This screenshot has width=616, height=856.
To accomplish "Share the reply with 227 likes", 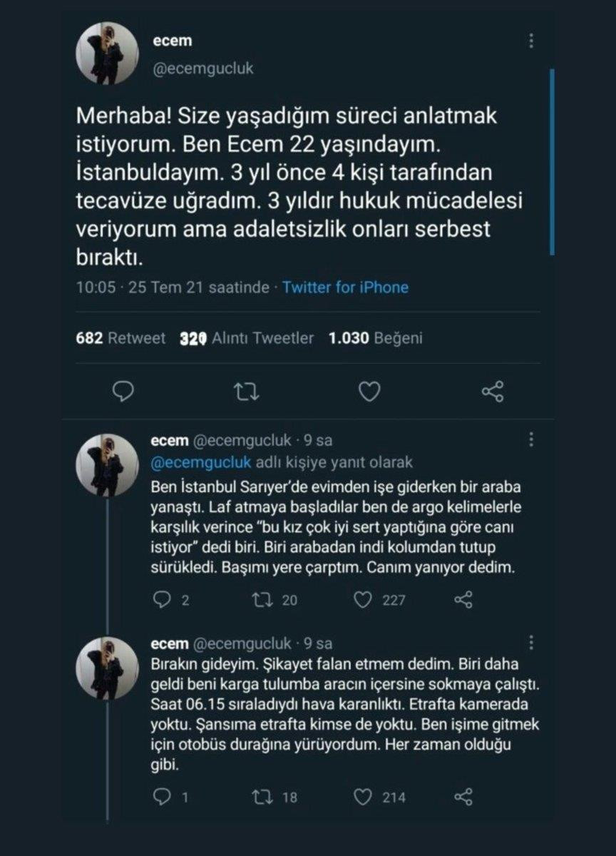I will click(x=463, y=600).
